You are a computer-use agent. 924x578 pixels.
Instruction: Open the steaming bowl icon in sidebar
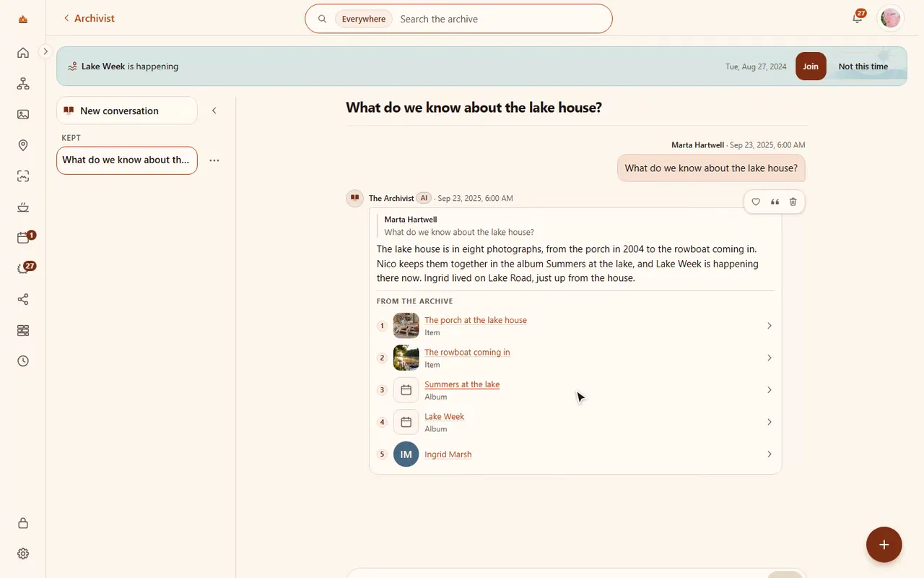tap(23, 207)
